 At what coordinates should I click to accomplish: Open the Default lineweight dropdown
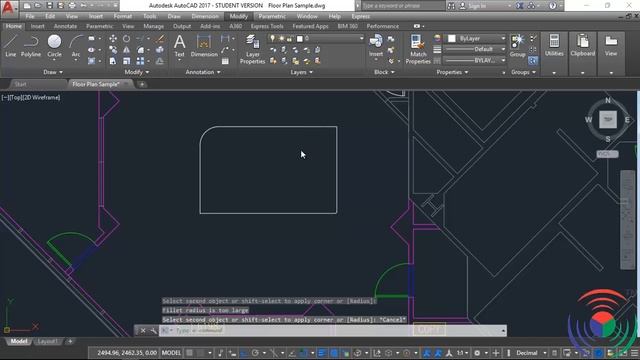pos(475,49)
